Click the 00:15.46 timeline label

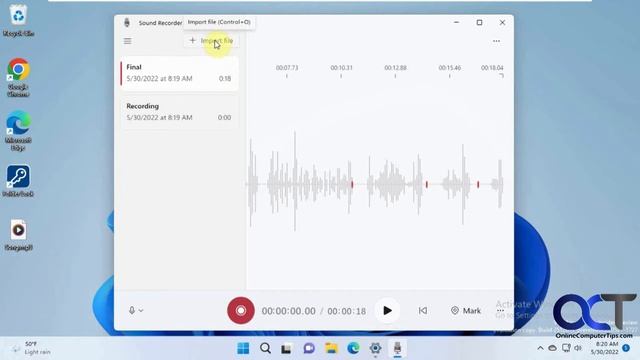click(x=449, y=68)
